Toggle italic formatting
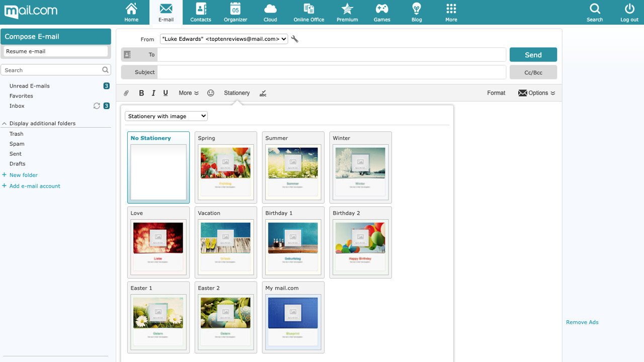The width and height of the screenshot is (644, 362). [153, 93]
